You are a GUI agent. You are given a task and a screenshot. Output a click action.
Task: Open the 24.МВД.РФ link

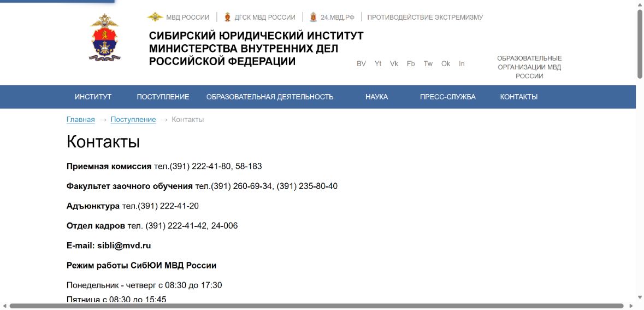coord(338,17)
